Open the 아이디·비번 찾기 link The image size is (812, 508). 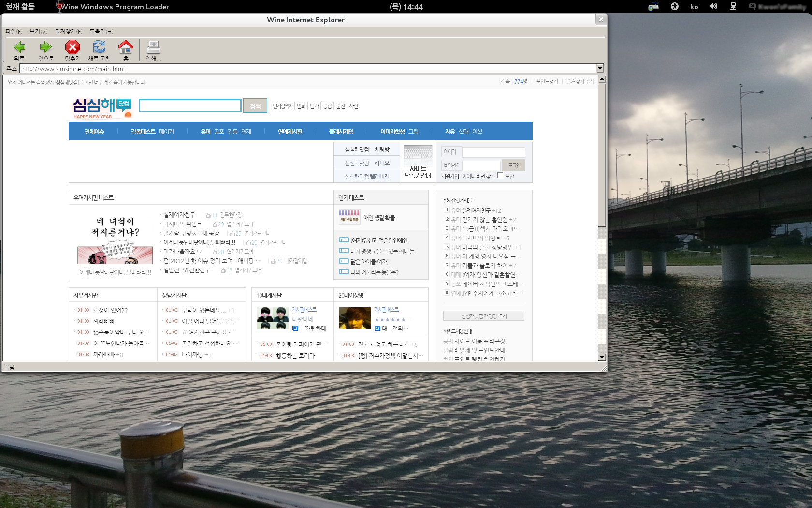coord(478,176)
